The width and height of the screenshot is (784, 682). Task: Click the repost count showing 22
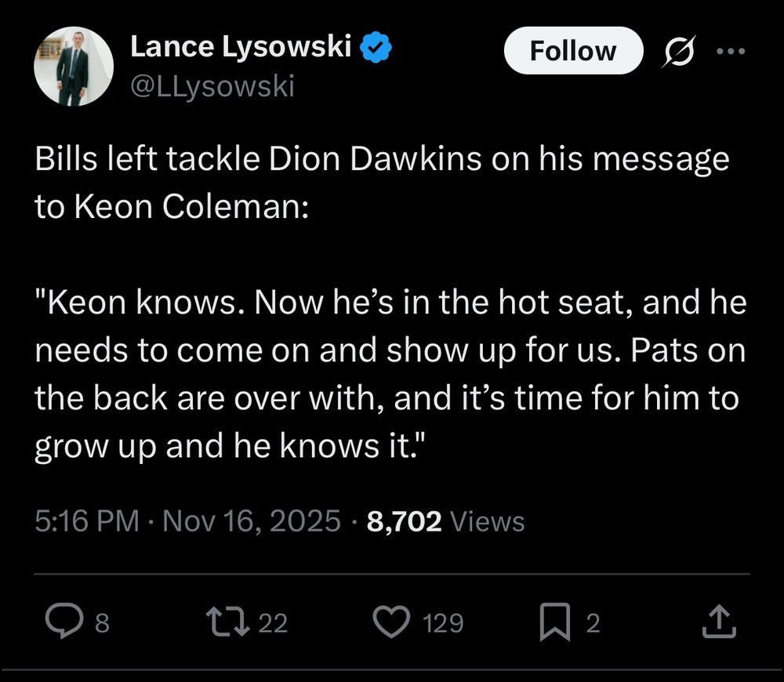click(x=273, y=623)
